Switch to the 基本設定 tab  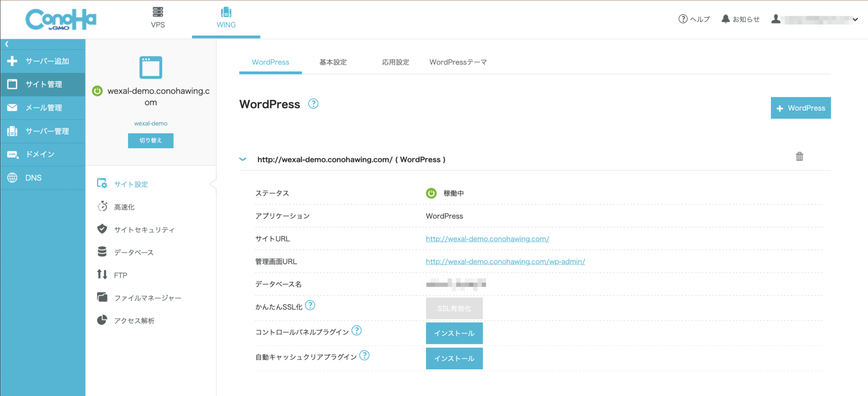point(333,62)
